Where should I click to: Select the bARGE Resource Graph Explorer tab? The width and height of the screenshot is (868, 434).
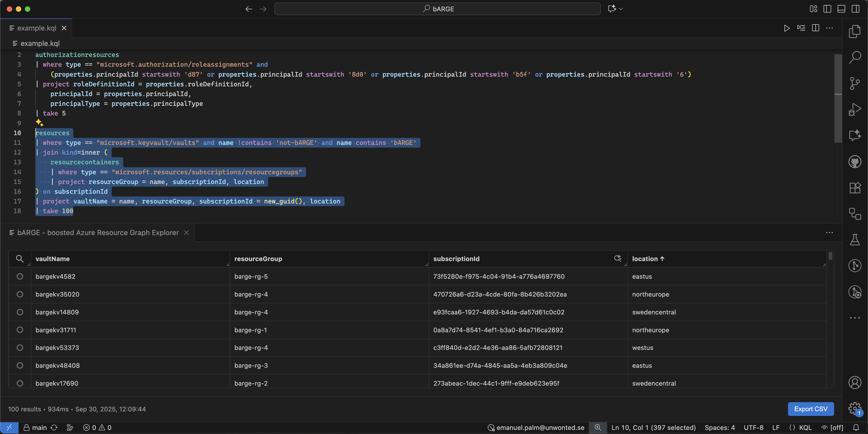click(98, 233)
